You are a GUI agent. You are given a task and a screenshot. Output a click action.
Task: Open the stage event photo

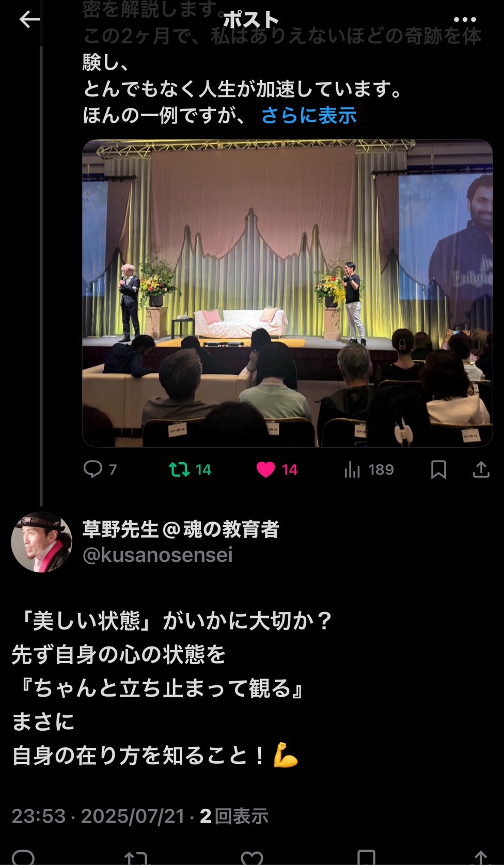coord(287,293)
